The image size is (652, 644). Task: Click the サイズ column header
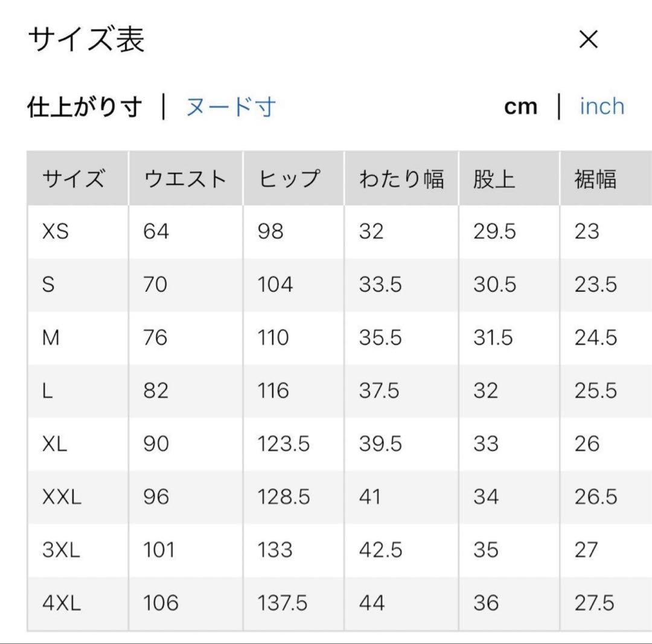pos(74,177)
